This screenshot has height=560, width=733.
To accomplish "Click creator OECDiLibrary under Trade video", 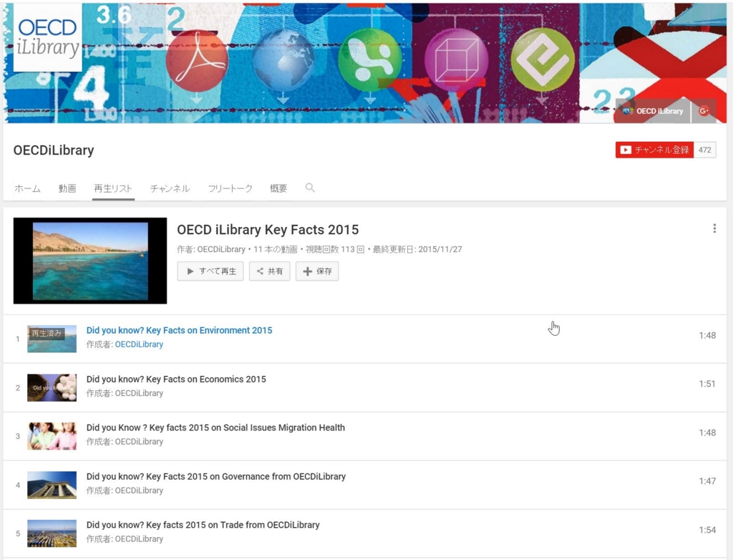I will pos(139,539).
